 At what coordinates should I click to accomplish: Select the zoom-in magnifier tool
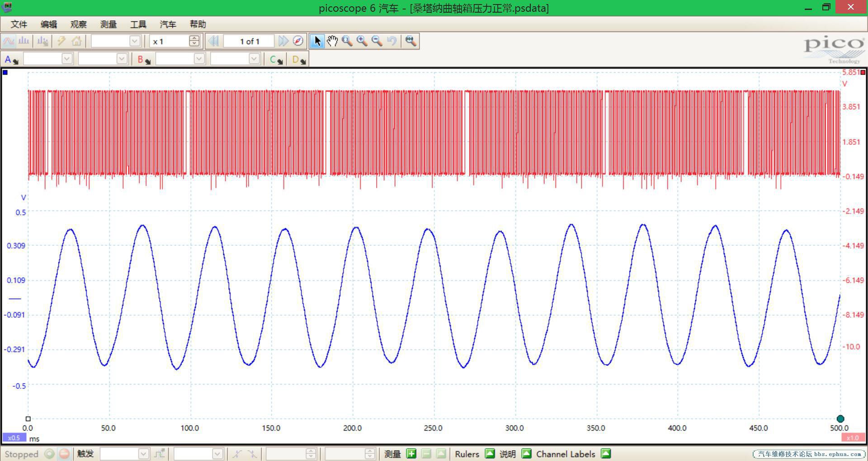pyautogui.click(x=362, y=41)
